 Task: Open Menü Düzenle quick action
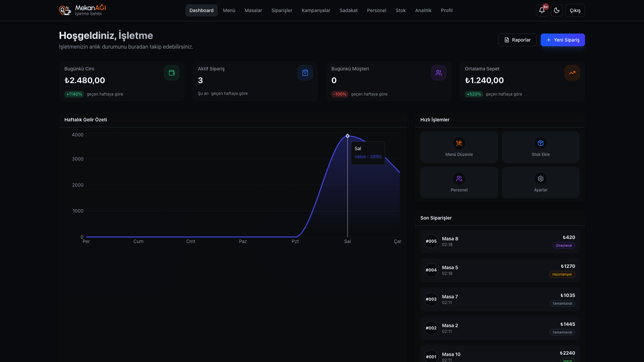[x=459, y=147]
